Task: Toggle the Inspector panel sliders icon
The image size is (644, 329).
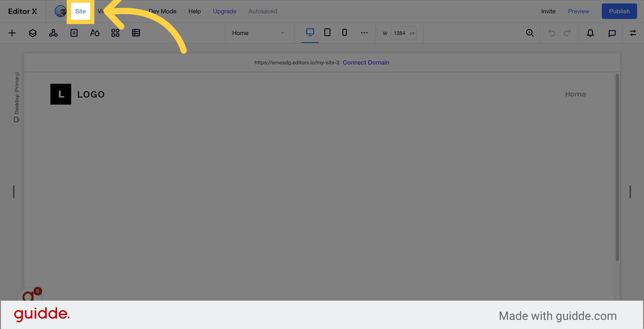Action: pyautogui.click(x=633, y=33)
